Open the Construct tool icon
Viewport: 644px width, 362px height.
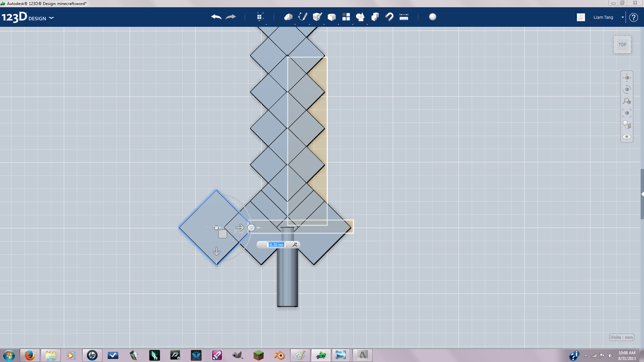pyautogui.click(x=317, y=17)
